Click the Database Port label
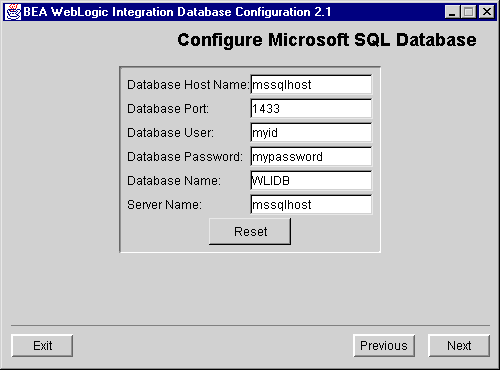Image resolution: width=500 pixels, height=370 pixels. coord(168,109)
